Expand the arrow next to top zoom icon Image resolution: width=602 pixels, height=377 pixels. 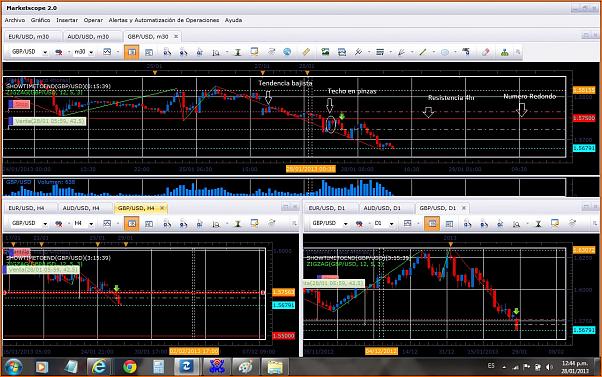[x=227, y=52]
